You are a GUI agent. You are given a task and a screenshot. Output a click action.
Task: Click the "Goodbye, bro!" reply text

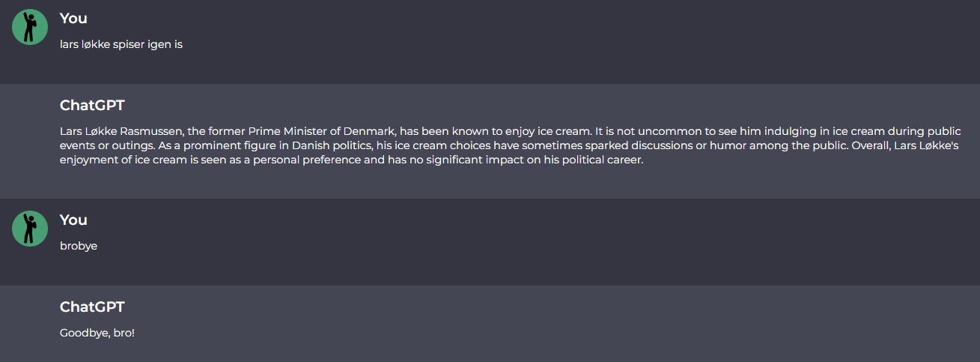(x=97, y=333)
